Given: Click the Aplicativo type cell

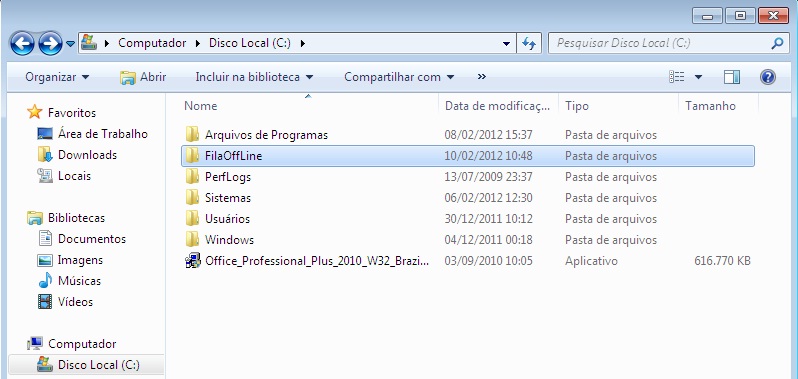Looking at the screenshot, I should pyautogui.click(x=591, y=261).
